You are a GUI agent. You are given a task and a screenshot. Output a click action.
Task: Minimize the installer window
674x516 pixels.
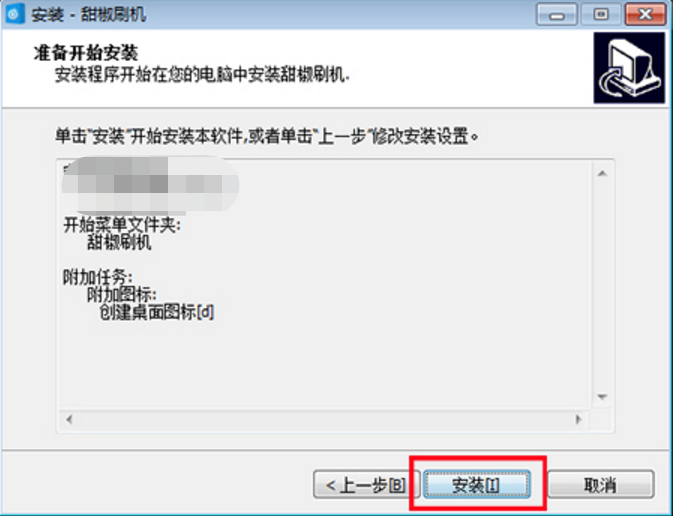coord(557,15)
